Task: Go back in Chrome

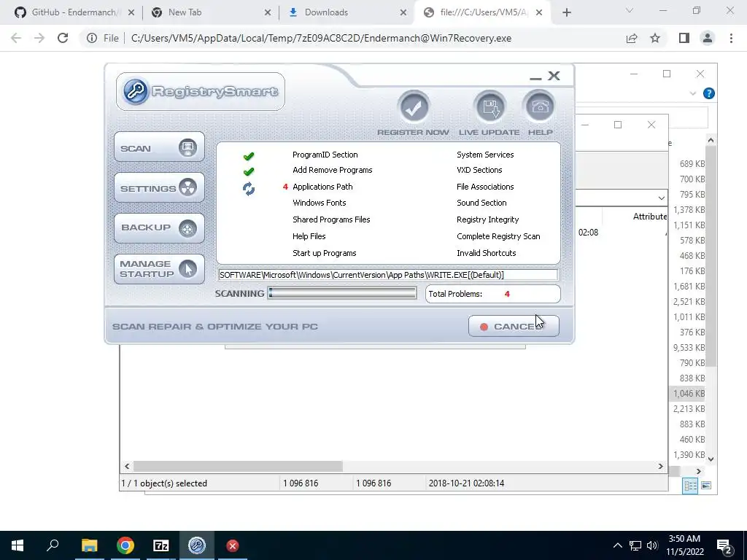Action: click(16, 38)
